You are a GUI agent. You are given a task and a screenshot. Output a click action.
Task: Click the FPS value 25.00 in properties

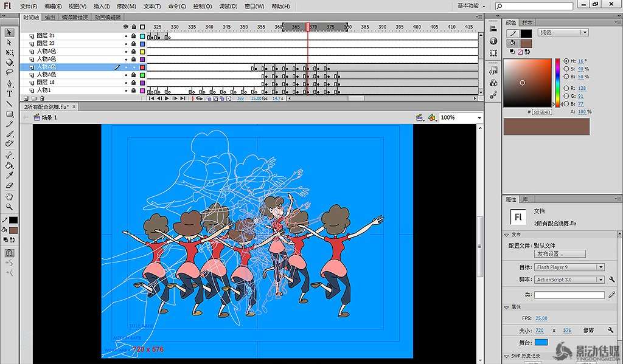[x=541, y=318]
